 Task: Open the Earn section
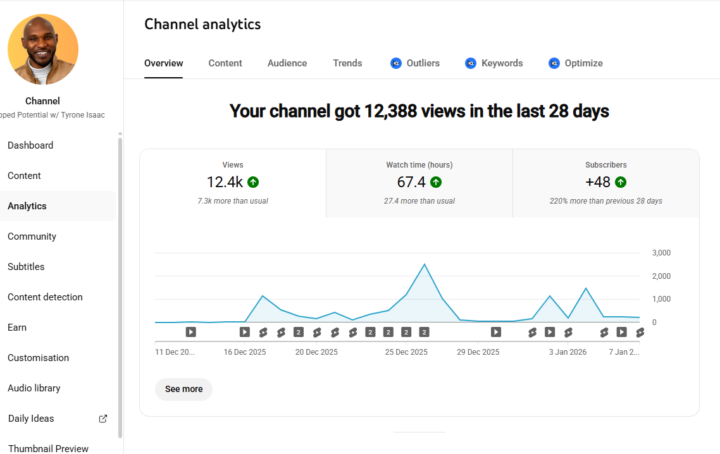coord(17,327)
